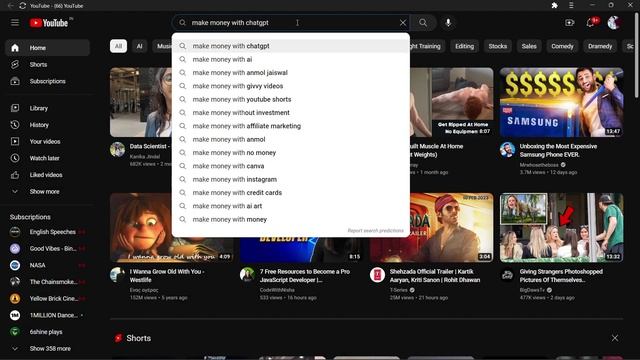Open Good Vibes channel subscription
Image resolution: width=640 pixels, height=360 pixels.
pyautogui.click(x=48, y=249)
